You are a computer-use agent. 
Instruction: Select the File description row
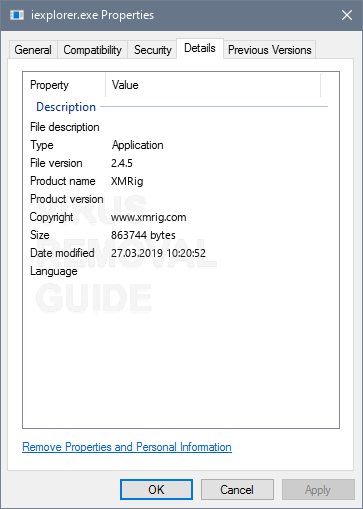pos(181,127)
